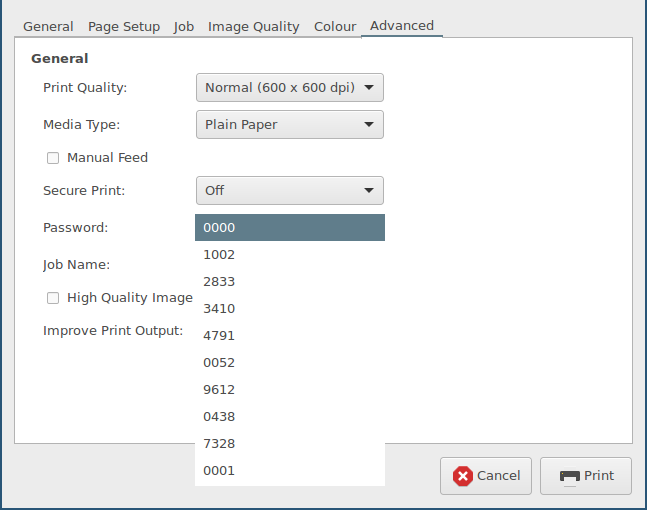Choose password option 0052
The image size is (647, 510).
click(290, 363)
